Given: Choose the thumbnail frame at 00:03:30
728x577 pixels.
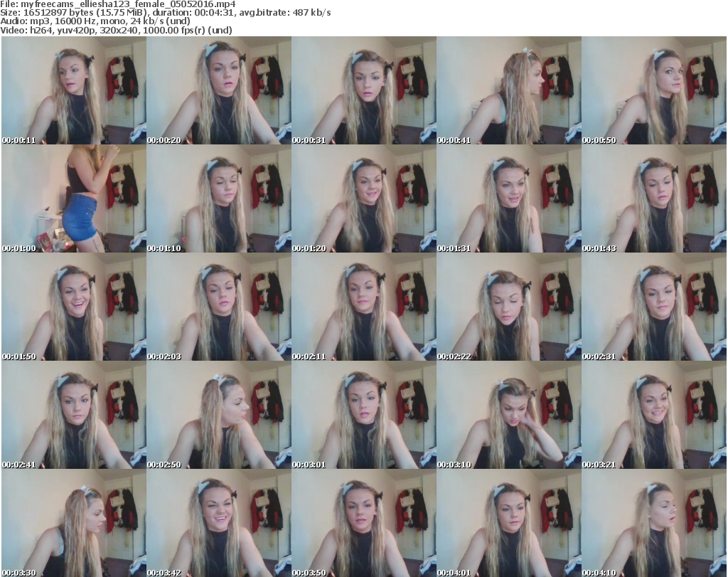Looking at the screenshot, I should pos(74,523).
